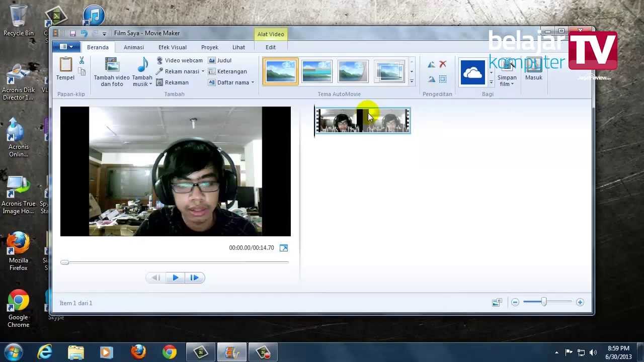Click the select all icon
The image size is (644, 362).
click(x=443, y=79)
